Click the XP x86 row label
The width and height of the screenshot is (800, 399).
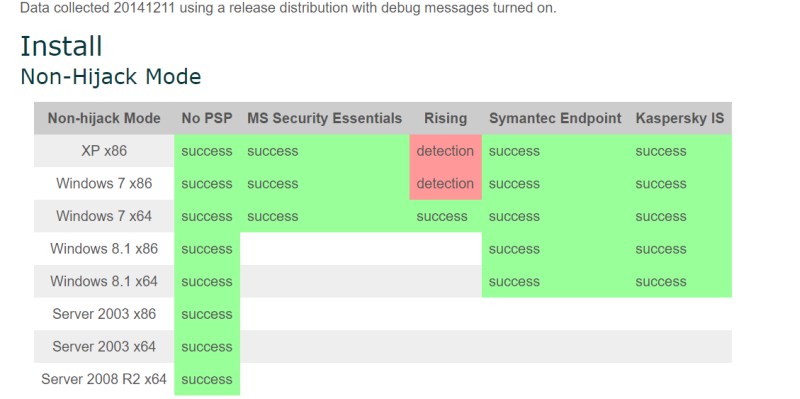coord(104,151)
